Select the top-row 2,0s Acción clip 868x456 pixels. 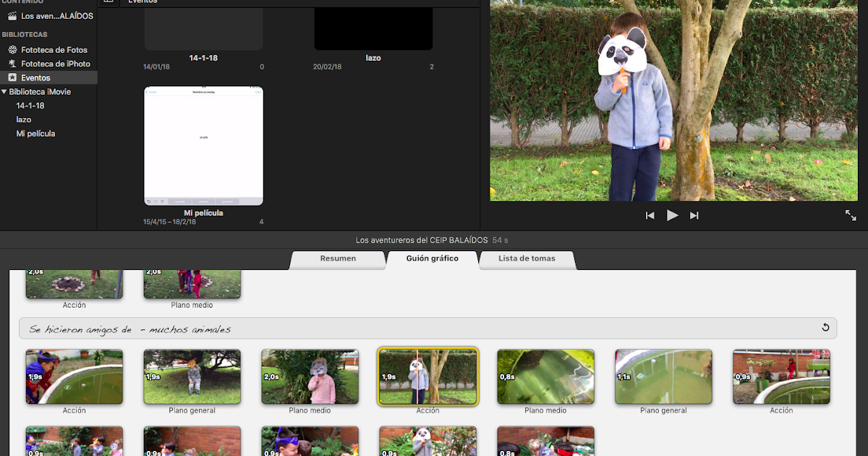[x=75, y=284]
